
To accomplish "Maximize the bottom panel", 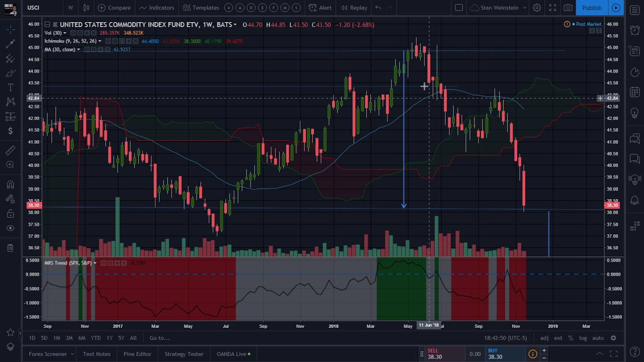I will tap(614, 354).
